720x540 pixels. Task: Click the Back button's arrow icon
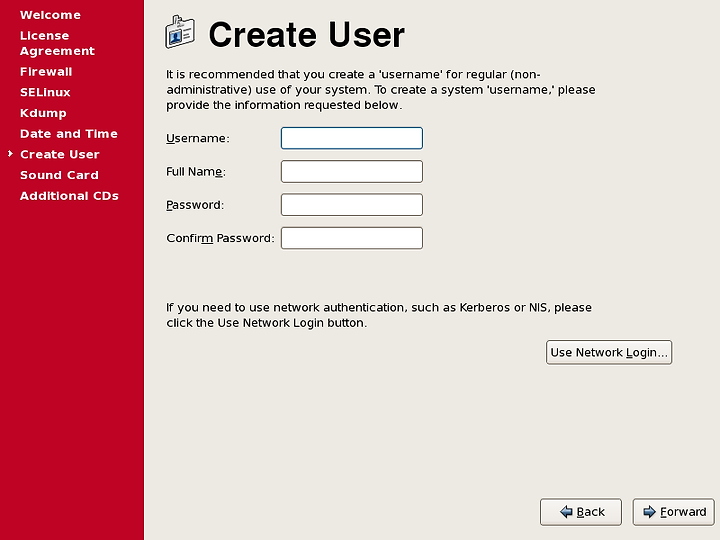566,512
